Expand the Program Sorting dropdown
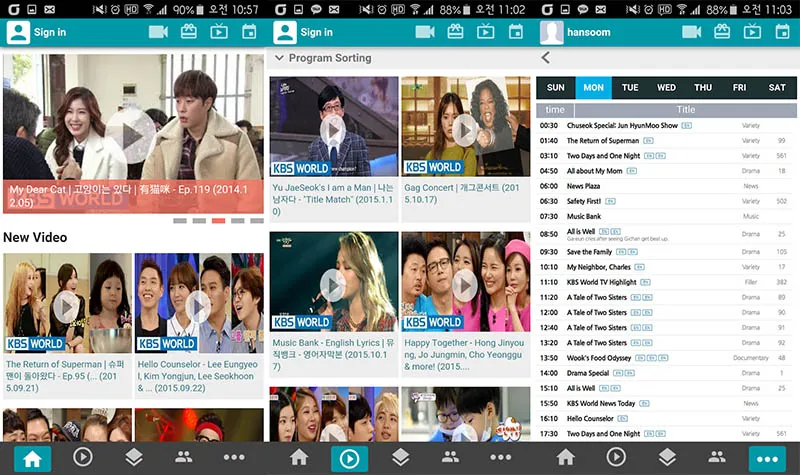800x475 pixels. 323,58
